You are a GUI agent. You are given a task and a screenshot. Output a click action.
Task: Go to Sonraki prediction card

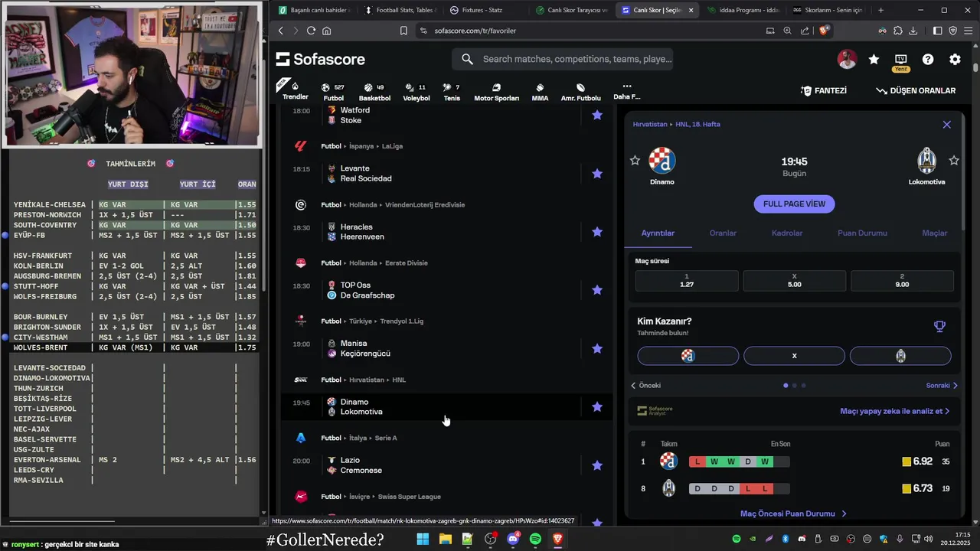942,386
